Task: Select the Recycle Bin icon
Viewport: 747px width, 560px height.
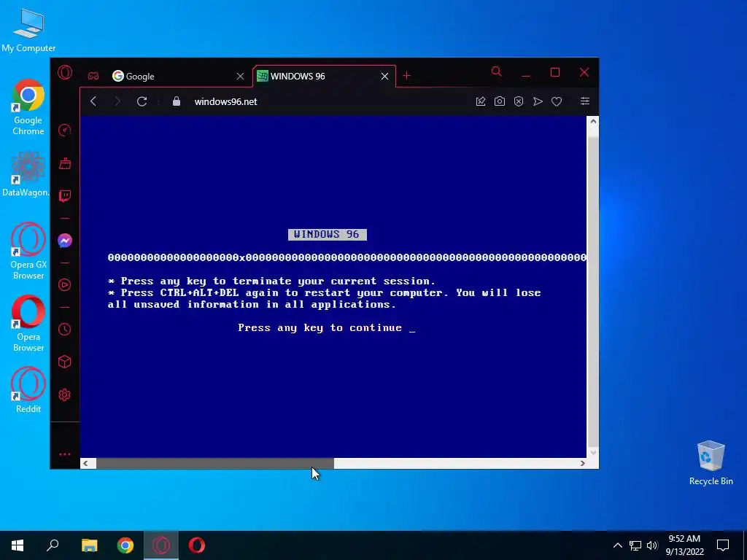Action: (711, 463)
